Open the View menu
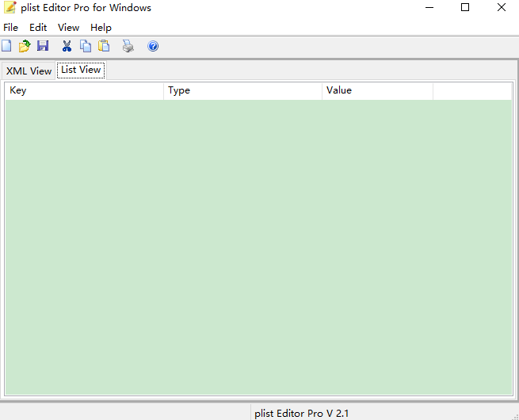Viewport: 519px width, 420px height. [x=68, y=28]
